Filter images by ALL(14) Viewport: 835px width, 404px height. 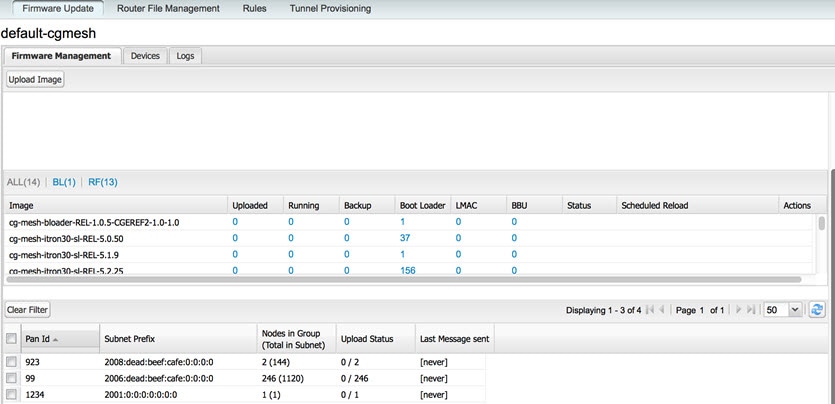pyautogui.click(x=23, y=183)
